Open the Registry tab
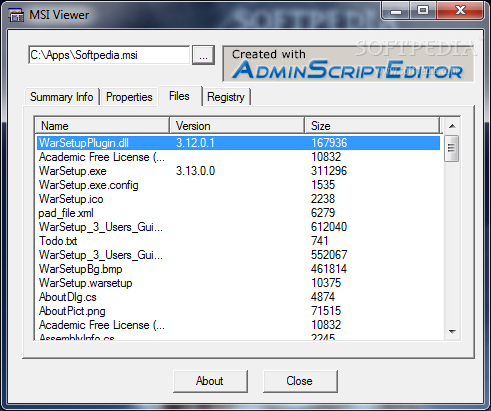Image resolution: width=491 pixels, height=411 pixels. pyautogui.click(x=226, y=97)
